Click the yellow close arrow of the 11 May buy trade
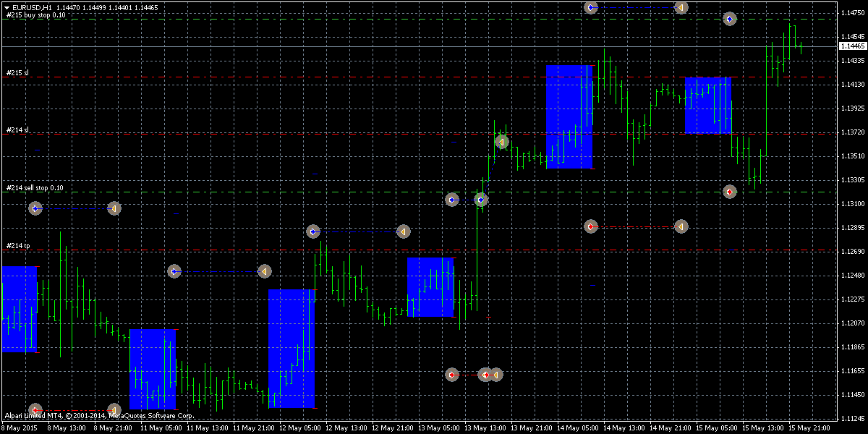868x434 pixels. [264, 271]
